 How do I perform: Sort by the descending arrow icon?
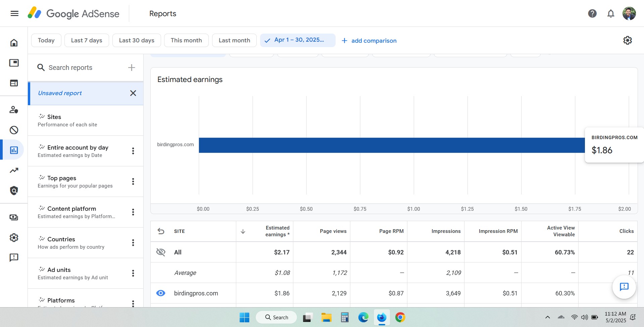[x=243, y=231]
